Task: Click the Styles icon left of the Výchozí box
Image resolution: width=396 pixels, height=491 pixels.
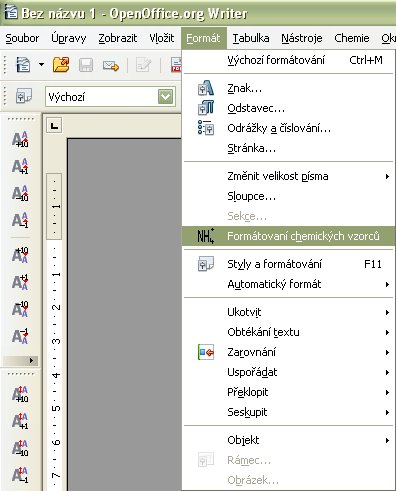Action: tap(24, 97)
